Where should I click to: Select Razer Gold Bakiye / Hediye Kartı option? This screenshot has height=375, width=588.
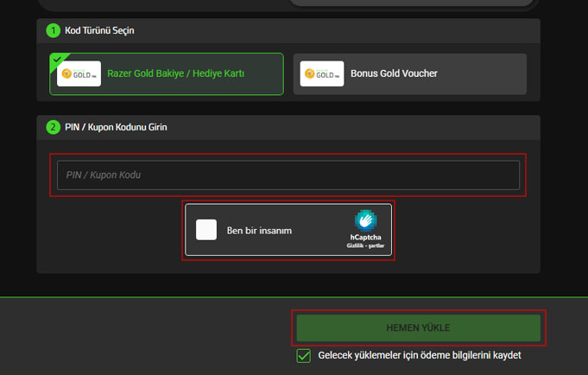(167, 74)
